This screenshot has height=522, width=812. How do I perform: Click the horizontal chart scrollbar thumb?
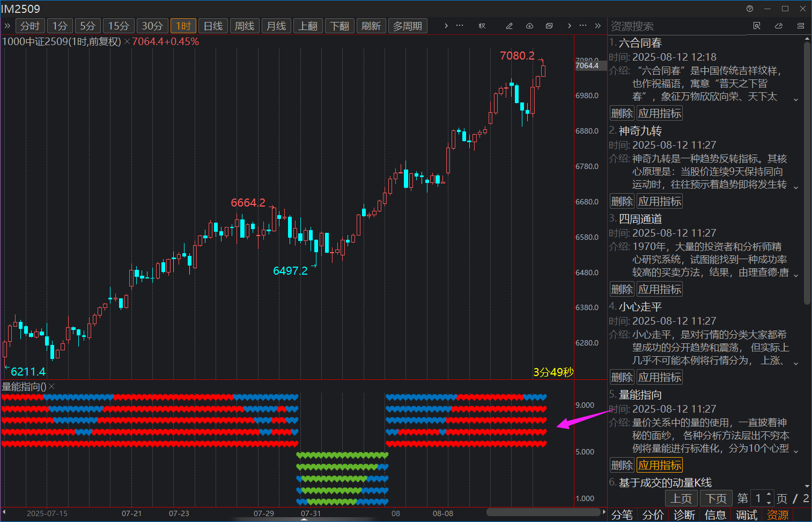[x=543, y=512]
